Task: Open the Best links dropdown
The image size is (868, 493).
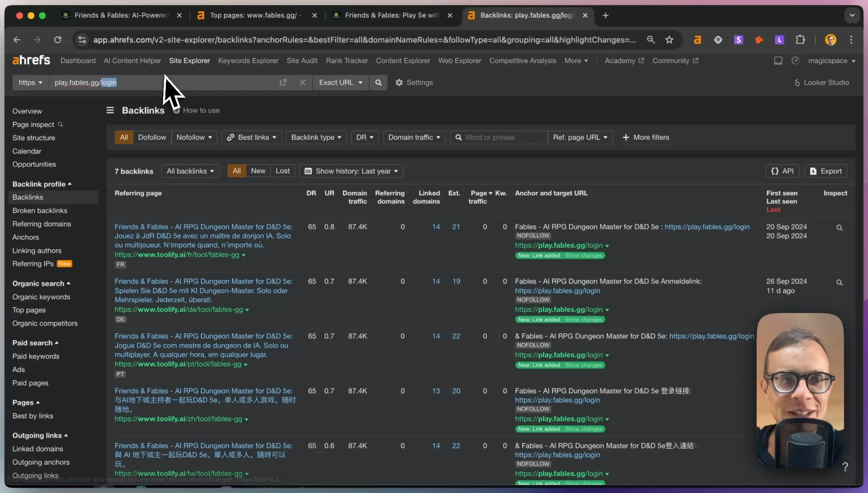Action: click(252, 137)
